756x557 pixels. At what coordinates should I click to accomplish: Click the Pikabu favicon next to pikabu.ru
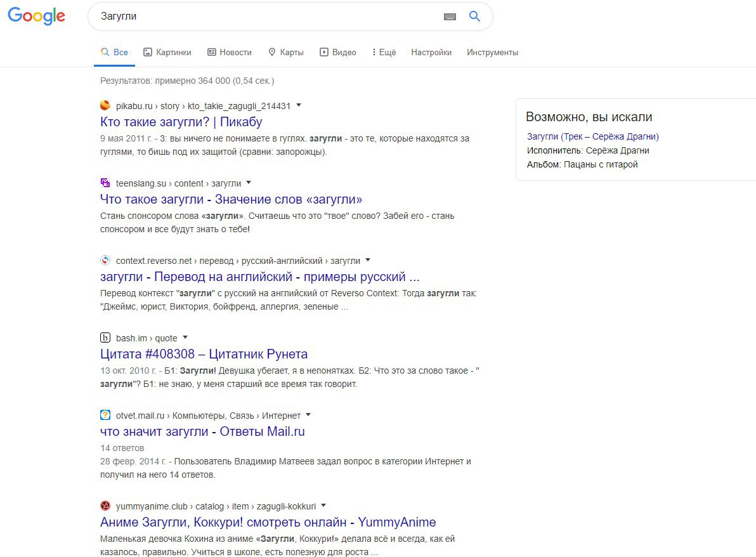coord(105,105)
